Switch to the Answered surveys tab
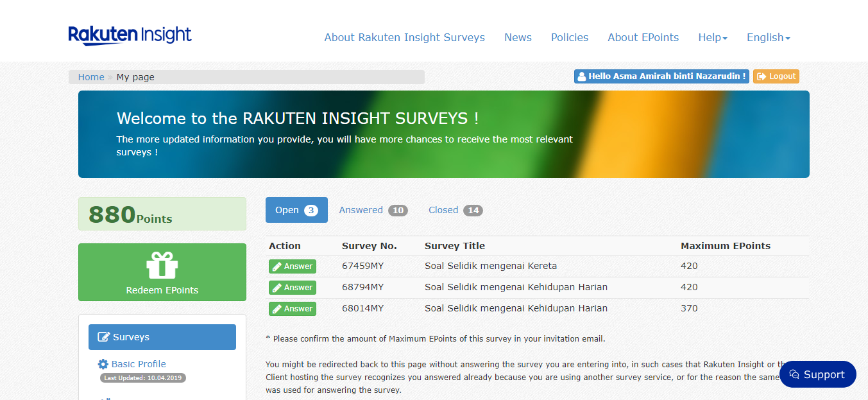 tap(373, 210)
